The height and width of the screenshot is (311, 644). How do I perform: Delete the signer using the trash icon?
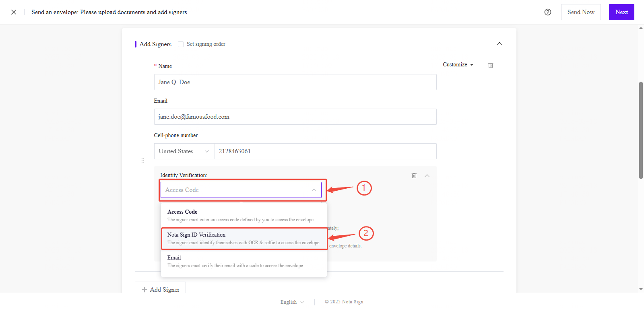(490, 65)
